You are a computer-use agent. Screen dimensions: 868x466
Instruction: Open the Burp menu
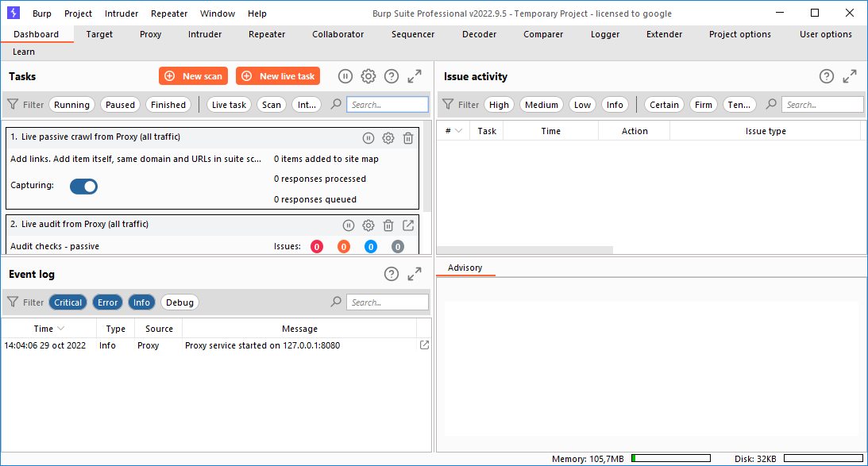pos(42,13)
